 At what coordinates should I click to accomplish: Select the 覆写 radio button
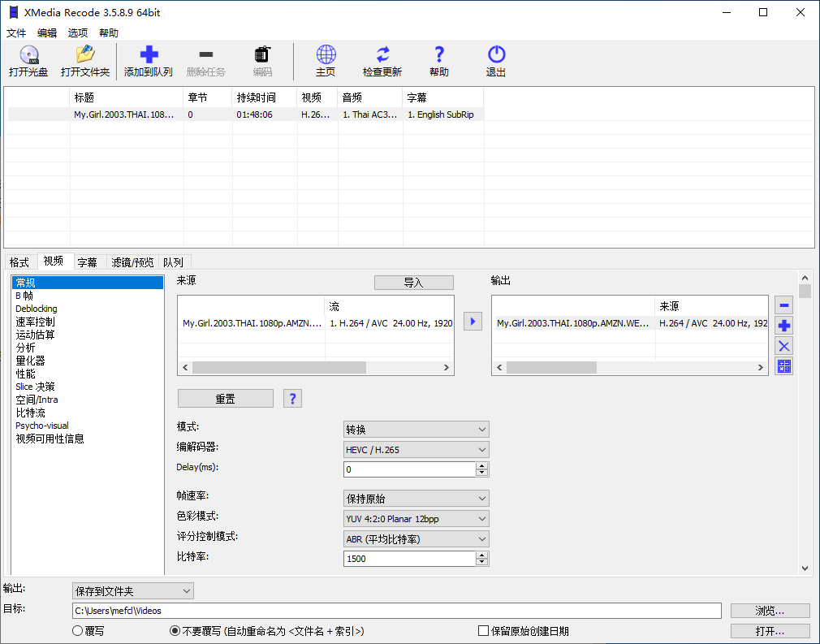78,629
